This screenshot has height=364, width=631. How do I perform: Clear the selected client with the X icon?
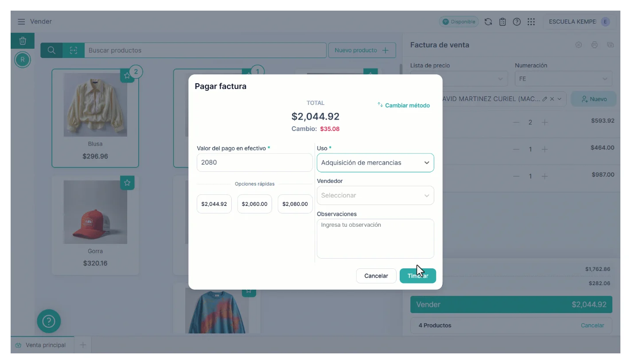[552, 99]
